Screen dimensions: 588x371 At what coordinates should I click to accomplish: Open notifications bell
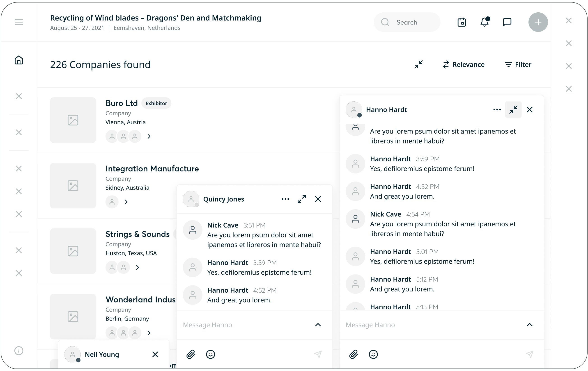[x=485, y=22]
